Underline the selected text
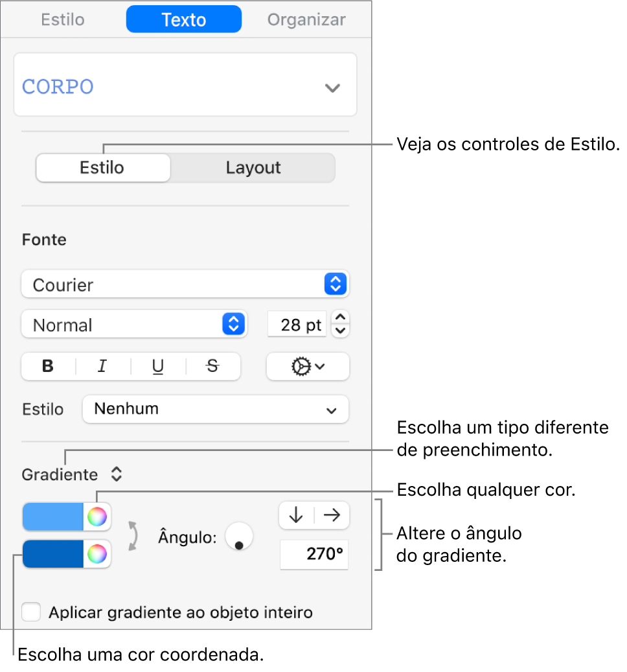This screenshot has width=627, height=672. (x=158, y=367)
